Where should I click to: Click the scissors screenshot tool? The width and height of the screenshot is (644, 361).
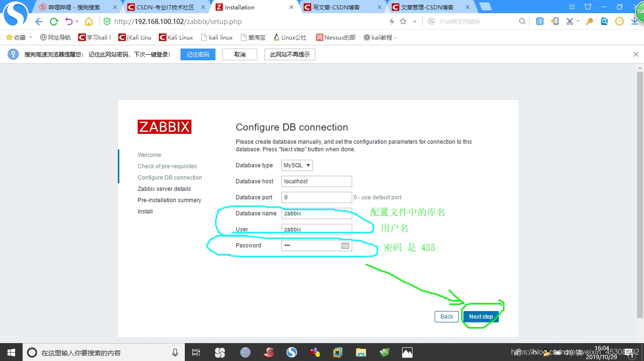(x=570, y=22)
